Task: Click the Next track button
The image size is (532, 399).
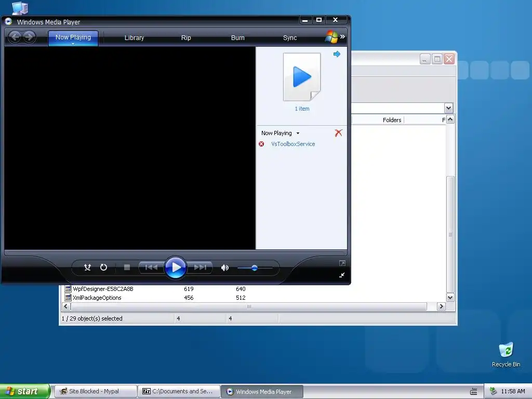Action: pos(200,268)
